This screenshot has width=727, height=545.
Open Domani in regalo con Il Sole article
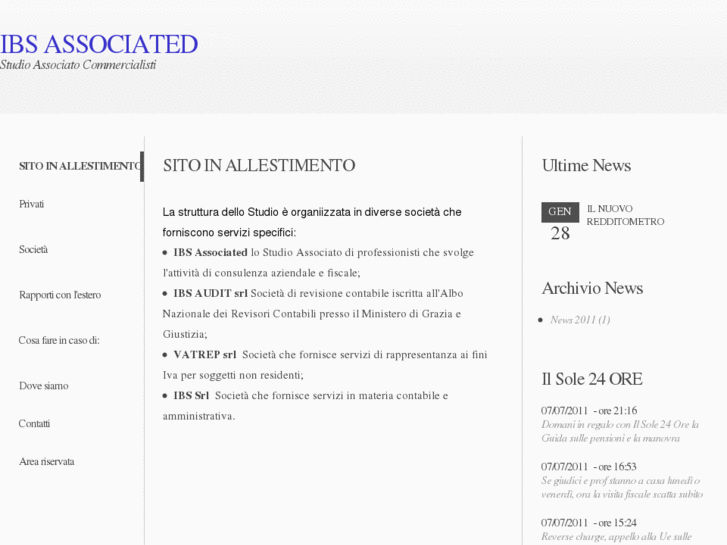620,431
